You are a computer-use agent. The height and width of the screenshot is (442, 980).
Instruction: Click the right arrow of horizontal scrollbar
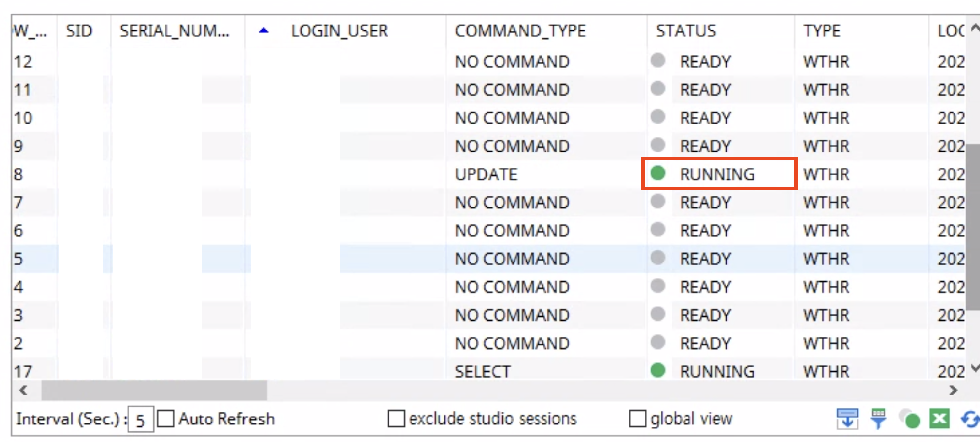tap(953, 391)
